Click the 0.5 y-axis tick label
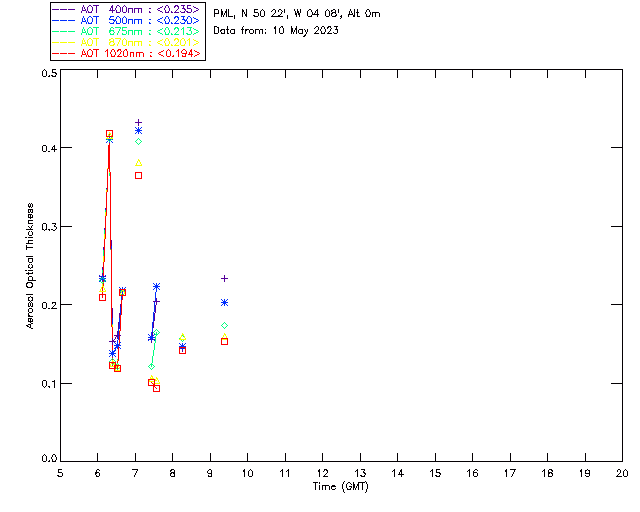This screenshot has height=512, width=640. (x=49, y=73)
